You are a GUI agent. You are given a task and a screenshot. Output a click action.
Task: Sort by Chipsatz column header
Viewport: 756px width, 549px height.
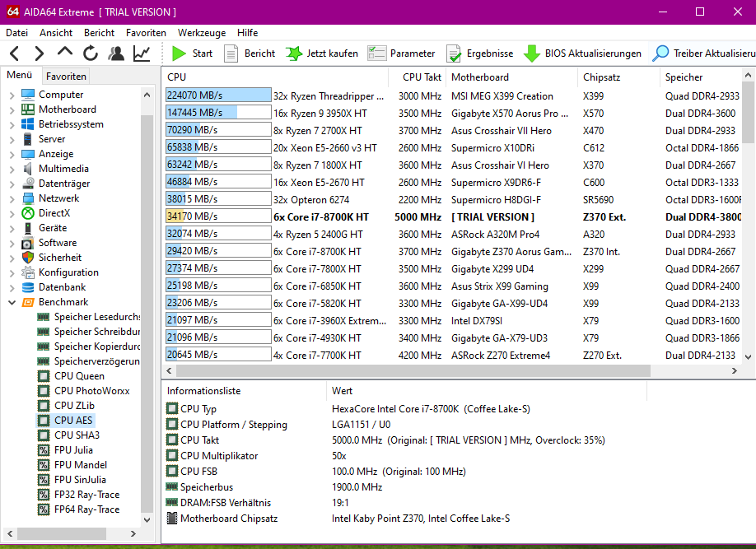coord(618,77)
